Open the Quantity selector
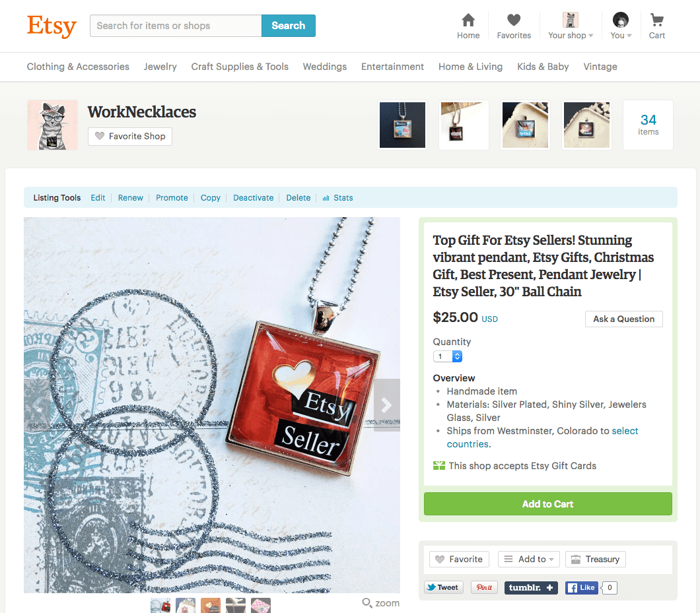This screenshot has height=613, width=700. pos(447,356)
